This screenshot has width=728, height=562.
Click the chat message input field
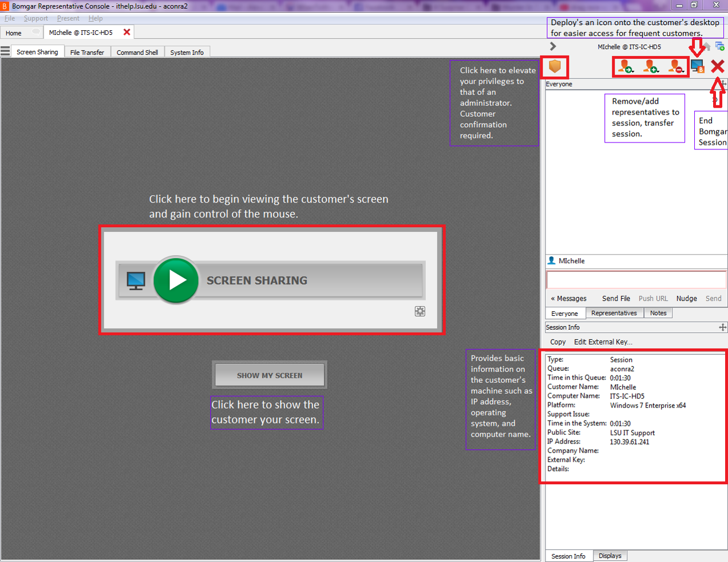point(636,280)
